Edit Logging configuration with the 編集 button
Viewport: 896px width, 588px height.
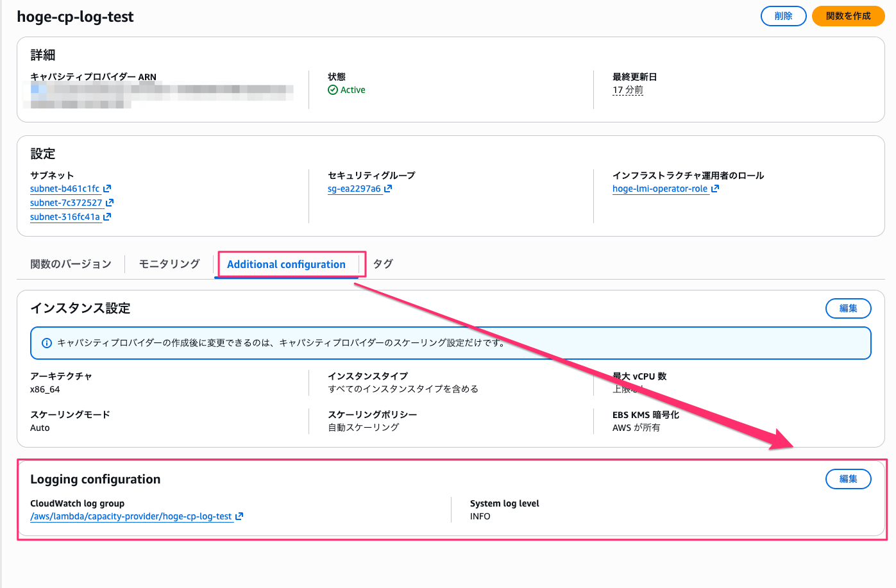[x=848, y=479]
